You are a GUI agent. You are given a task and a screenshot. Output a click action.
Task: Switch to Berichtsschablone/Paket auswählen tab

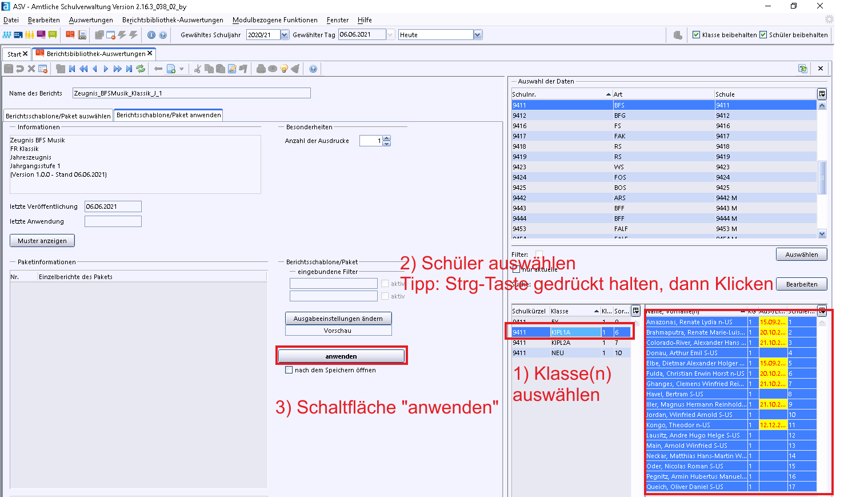58,116
